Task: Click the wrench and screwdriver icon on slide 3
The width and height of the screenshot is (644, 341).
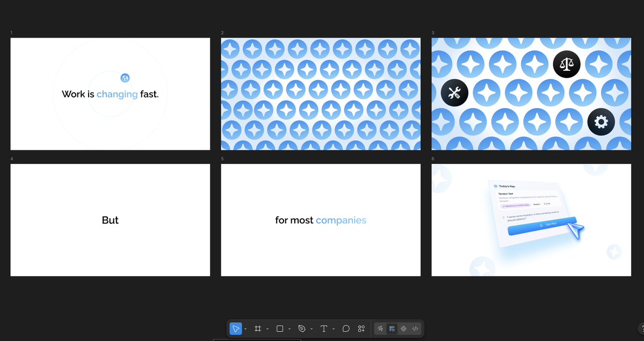Action: coord(454,93)
